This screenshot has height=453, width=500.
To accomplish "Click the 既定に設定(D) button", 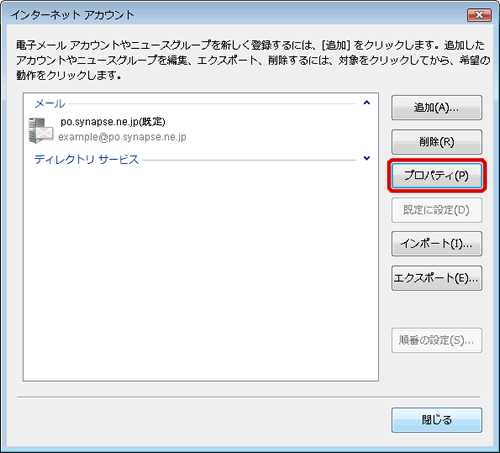I will click(x=437, y=210).
